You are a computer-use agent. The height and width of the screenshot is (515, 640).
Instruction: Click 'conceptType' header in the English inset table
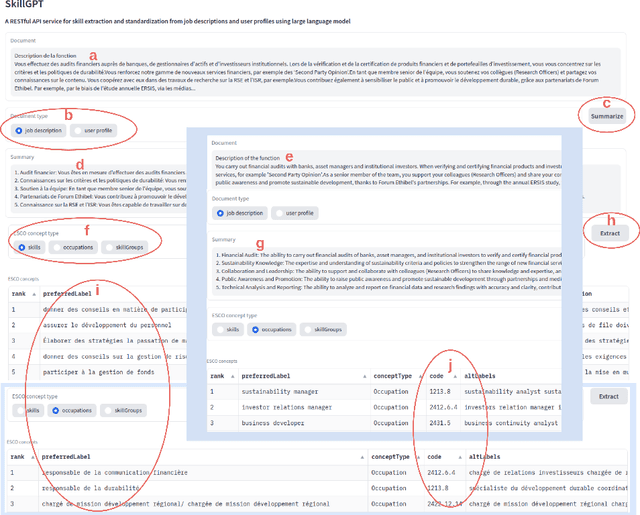click(x=393, y=376)
